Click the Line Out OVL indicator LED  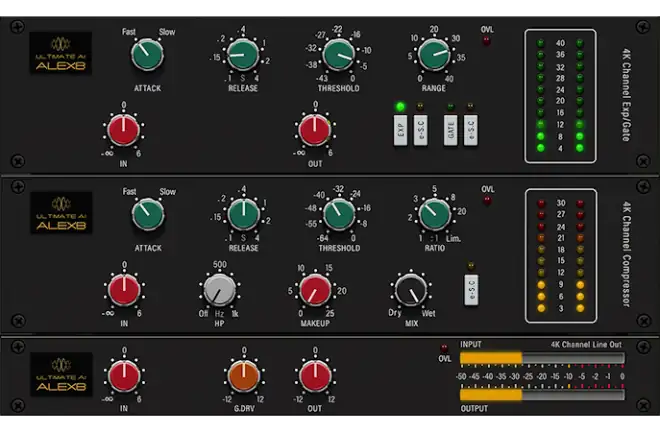tap(444, 348)
